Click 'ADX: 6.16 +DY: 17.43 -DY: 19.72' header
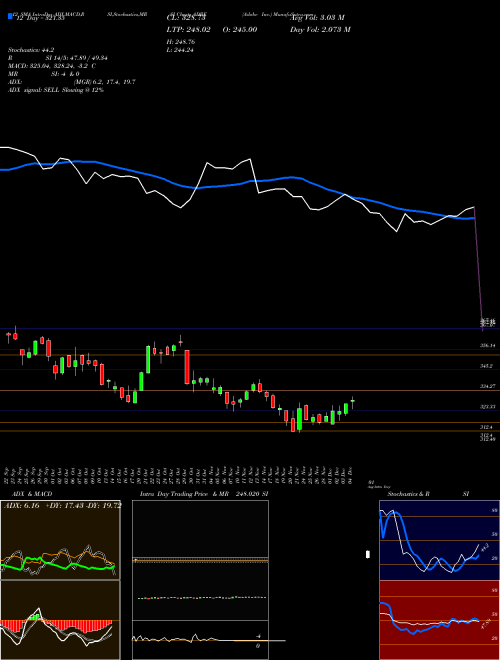 [62, 505]
